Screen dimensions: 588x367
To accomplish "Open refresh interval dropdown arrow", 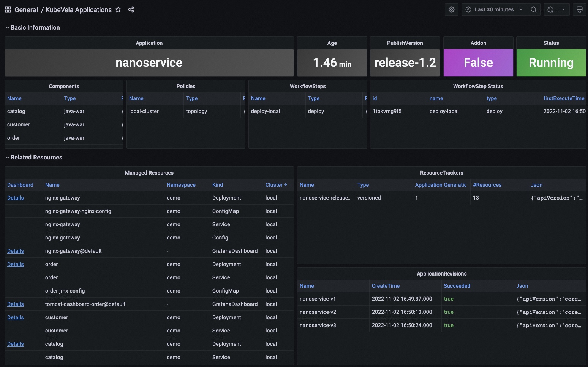I will pyautogui.click(x=563, y=9).
